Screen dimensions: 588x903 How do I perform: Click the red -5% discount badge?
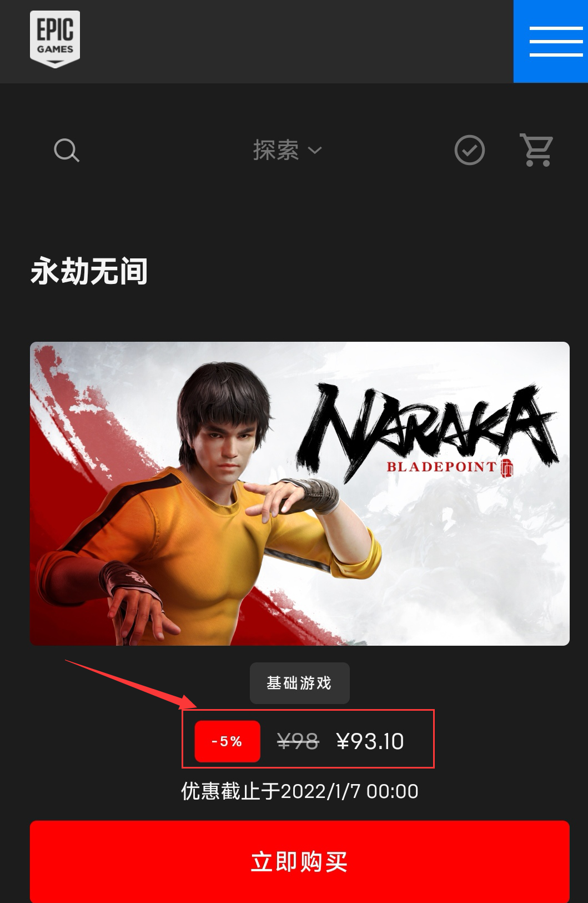[x=227, y=741]
